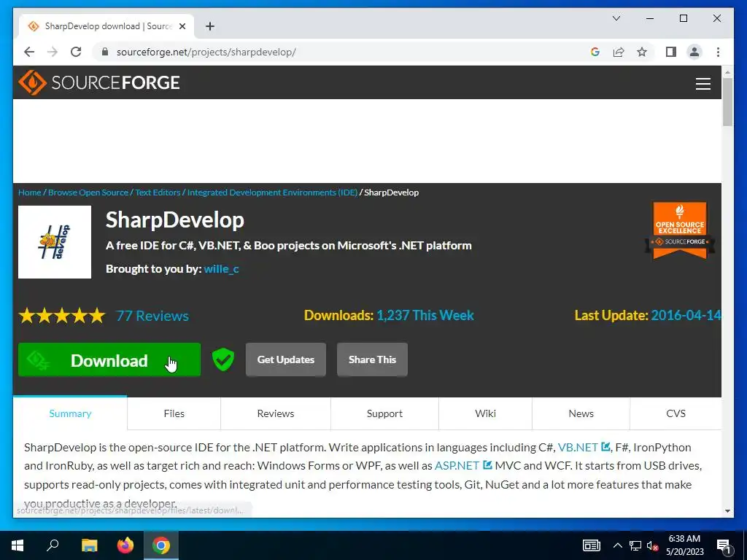The height and width of the screenshot is (560, 747).
Task: Click the scrollbar down arrow
Action: 727,511
